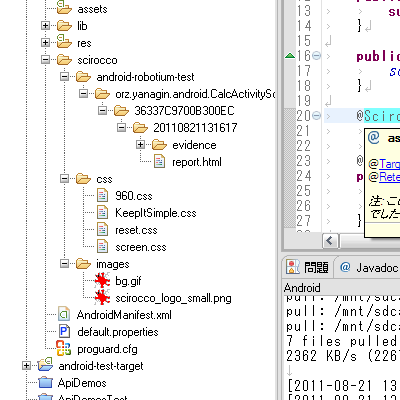Click the override marker at line 16
Image resolution: width=400 pixels, height=400 pixels.
pos(290,56)
